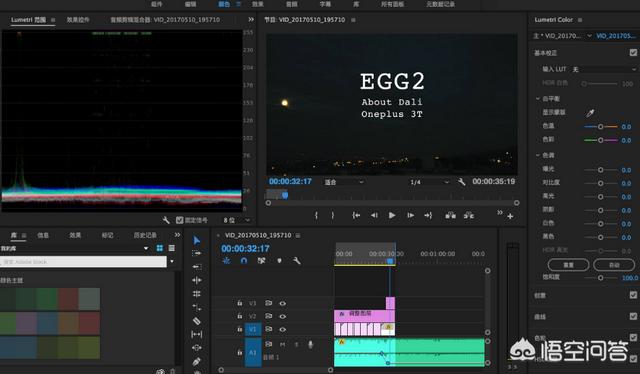Collapse the Tone section
The width and height of the screenshot is (640, 374).
click(x=538, y=155)
